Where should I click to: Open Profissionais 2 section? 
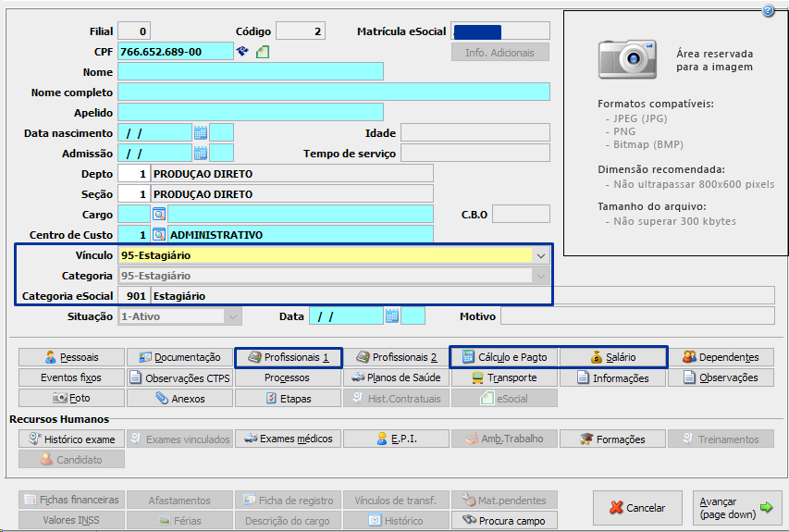tap(396, 357)
